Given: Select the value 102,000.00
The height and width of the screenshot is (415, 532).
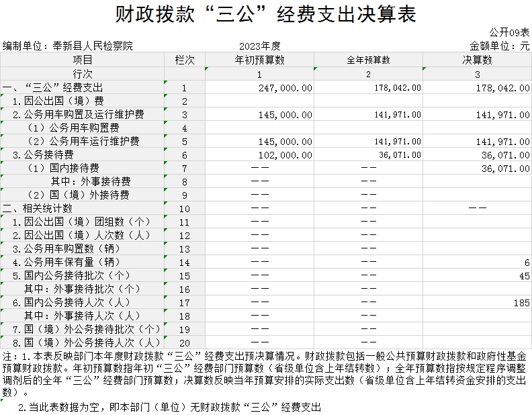Looking at the screenshot, I should [285, 155].
